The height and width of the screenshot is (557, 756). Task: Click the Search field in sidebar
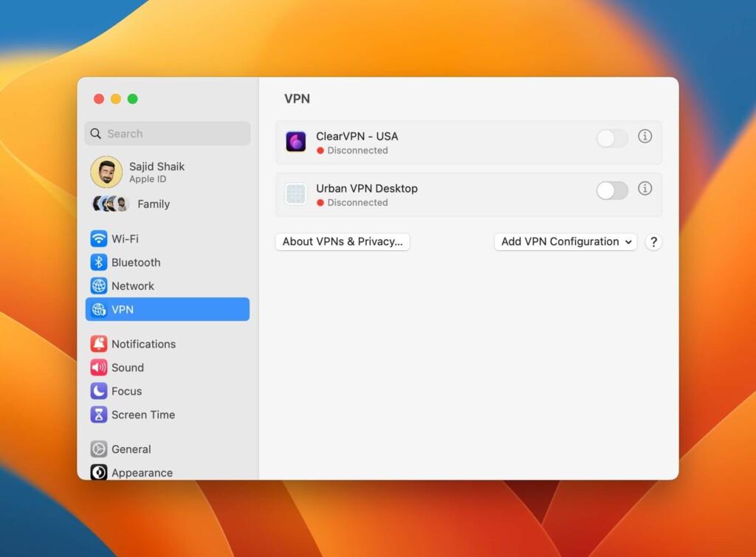pos(168,134)
